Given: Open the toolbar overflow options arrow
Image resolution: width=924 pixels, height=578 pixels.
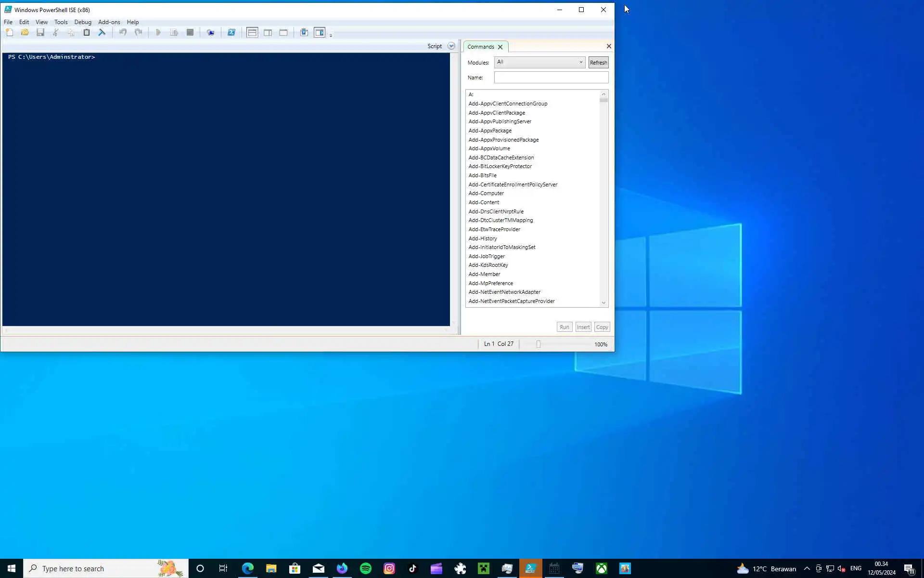Looking at the screenshot, I should 331,35.
